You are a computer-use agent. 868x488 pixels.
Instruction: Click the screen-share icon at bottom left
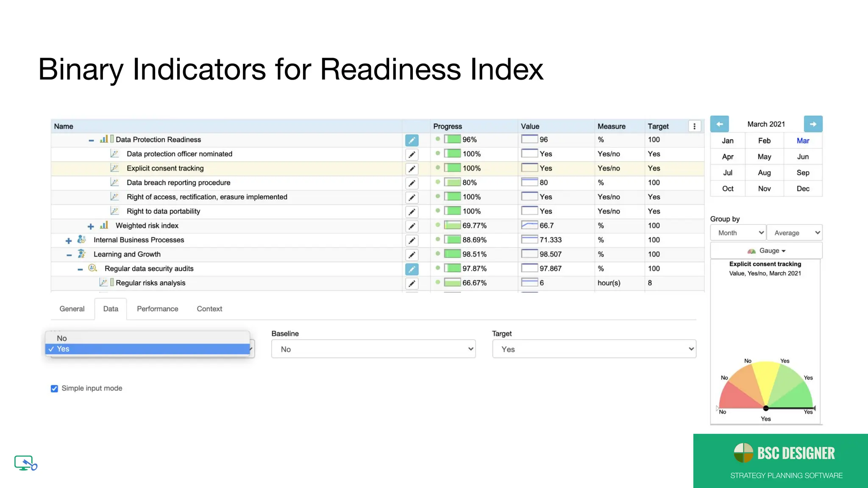tap(25, 463)
